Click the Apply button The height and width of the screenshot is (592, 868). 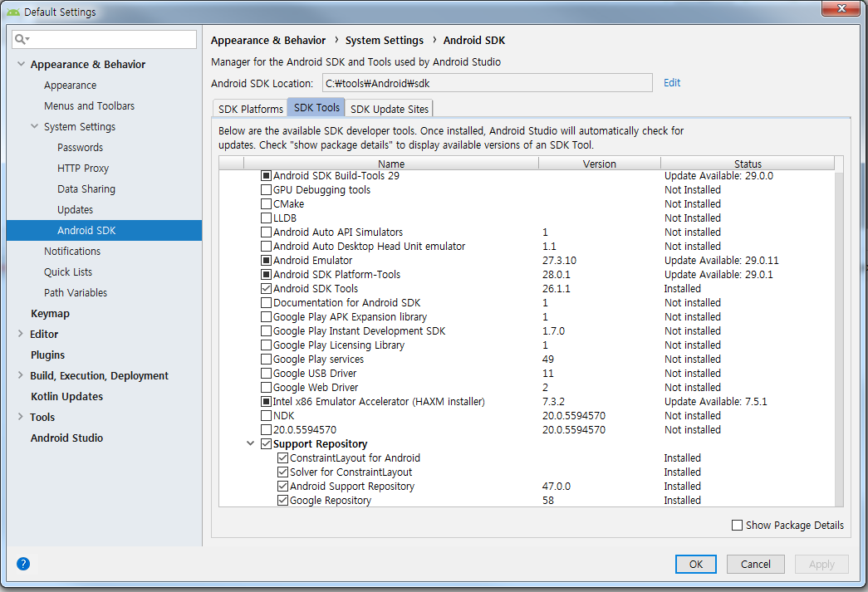821,564
